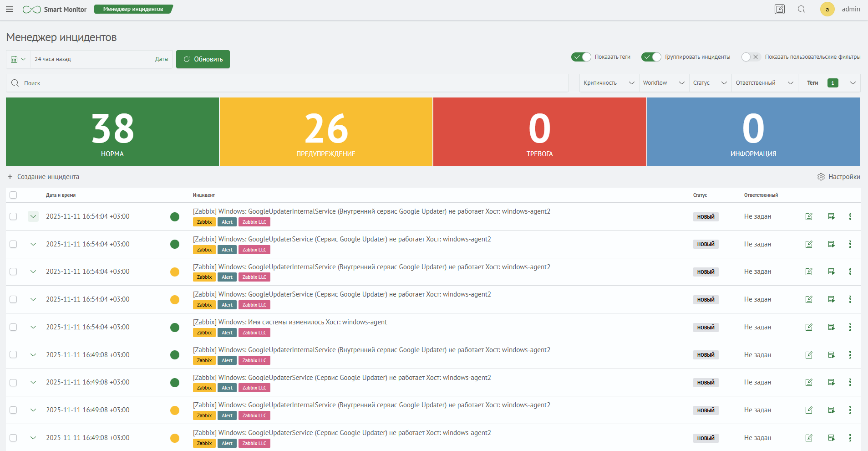868x451 pixels.
Task: Enable Показать пользовательские фильтры switch
Action: point(750,57)
